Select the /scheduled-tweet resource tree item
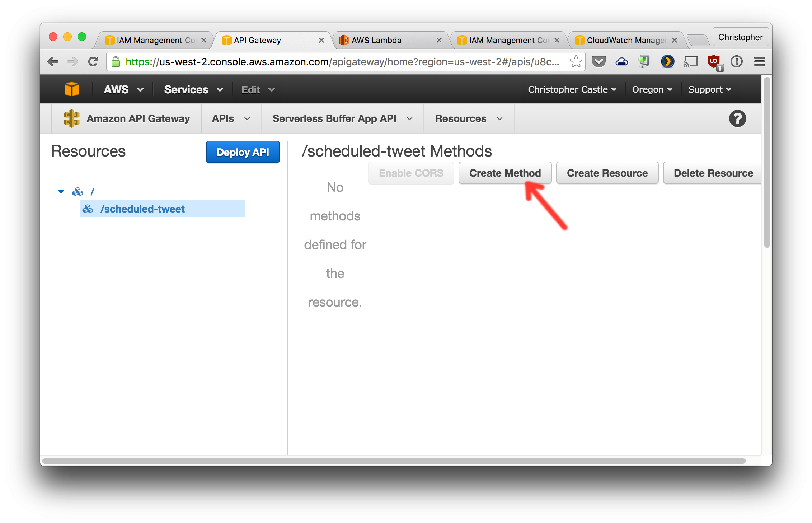The height and width of the screenshot is (523, 812). 142,209
